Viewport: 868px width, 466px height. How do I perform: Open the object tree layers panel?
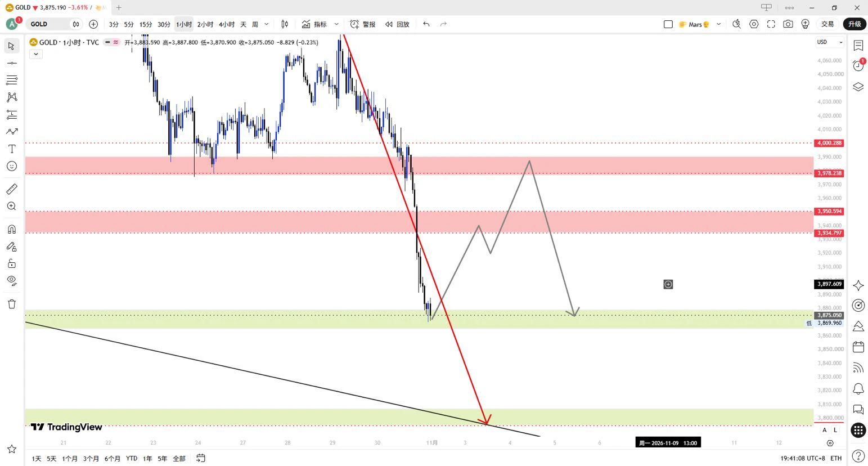858,87
